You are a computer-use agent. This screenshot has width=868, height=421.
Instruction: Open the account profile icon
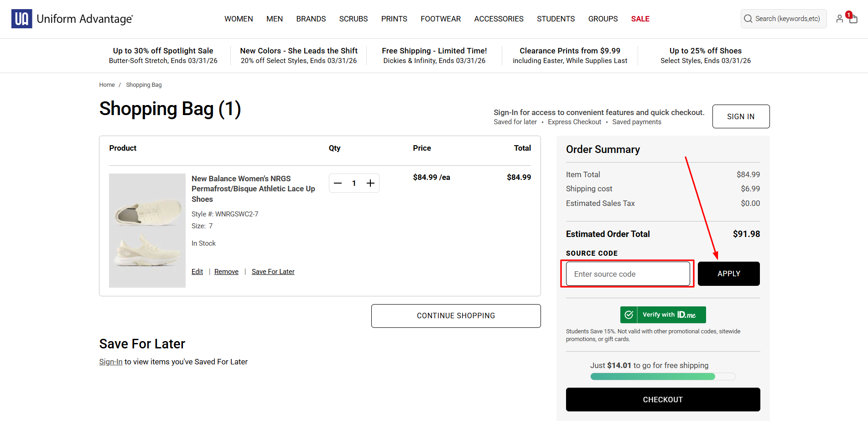tap(839, 19)
